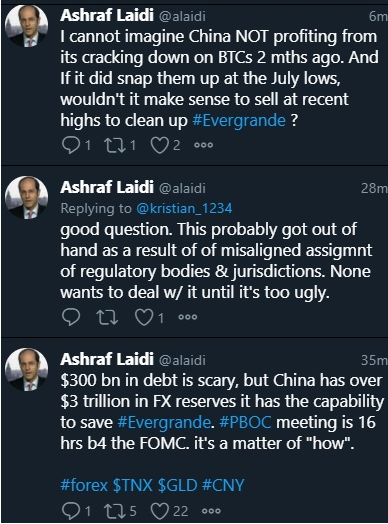
Task: Open the $TNX cashtag link
Action: (133, 485)
